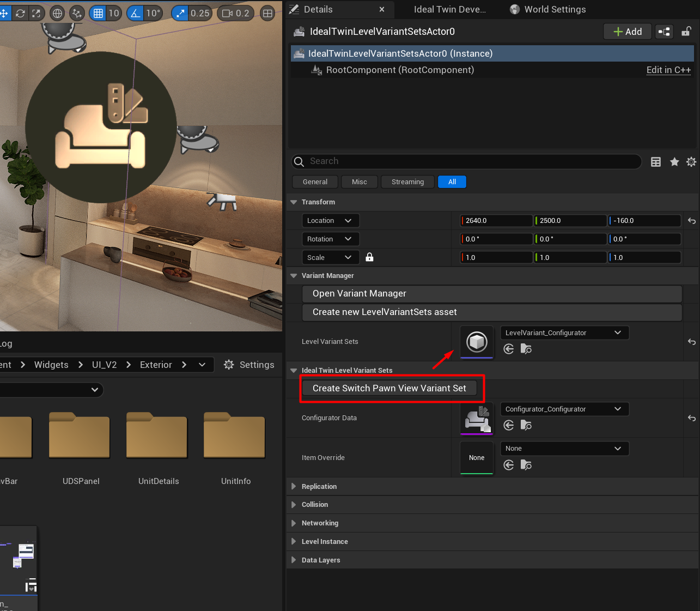Select the rotate transform tool in viewport
The image size is (700, 611).
20,13
